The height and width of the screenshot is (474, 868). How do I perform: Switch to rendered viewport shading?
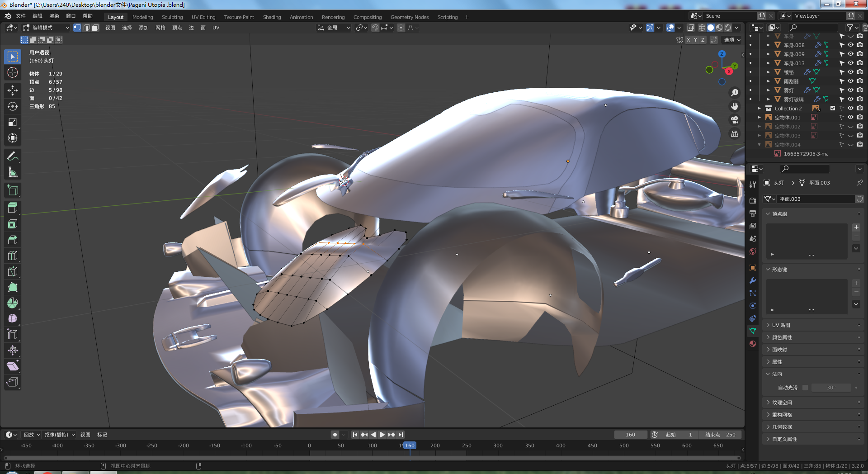[x=728, y=28]
